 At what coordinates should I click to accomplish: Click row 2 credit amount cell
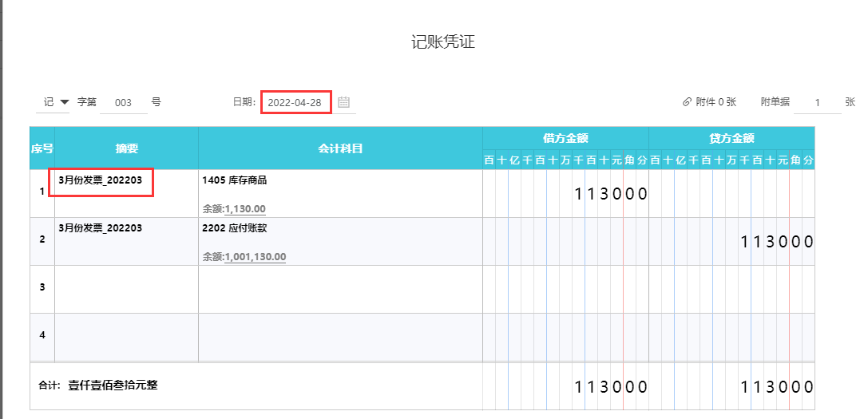731,241
